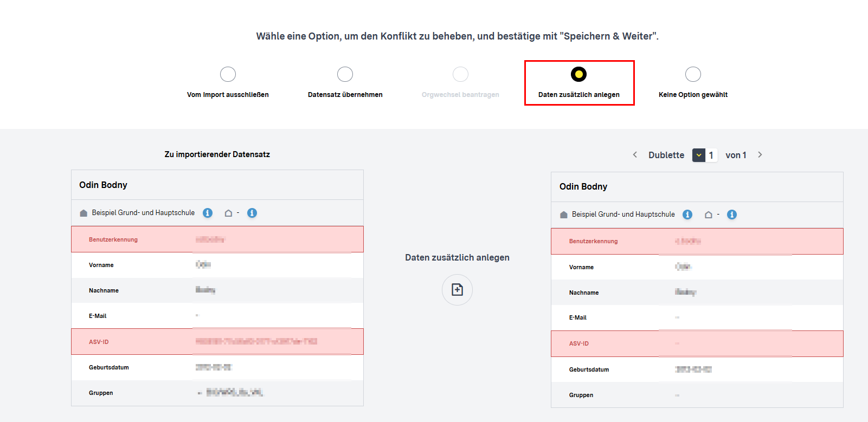868x422 pixels.
Task: Click the 'Odin Bodny' header of import record
Action: coord(103,185)
